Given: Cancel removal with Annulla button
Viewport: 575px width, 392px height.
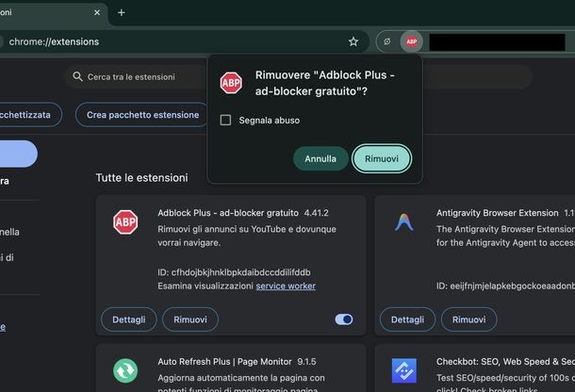Looking at the screenshot, I should click(320, 158).
